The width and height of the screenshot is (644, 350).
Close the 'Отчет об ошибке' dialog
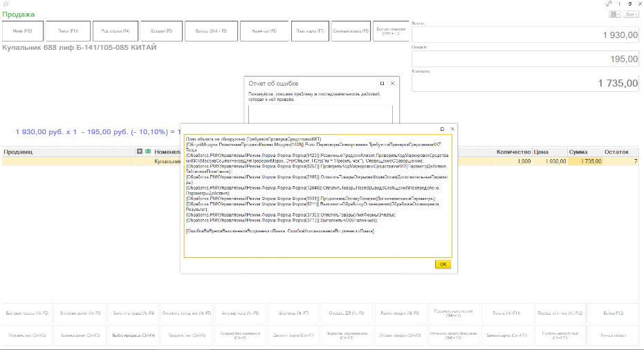(392, 83)
